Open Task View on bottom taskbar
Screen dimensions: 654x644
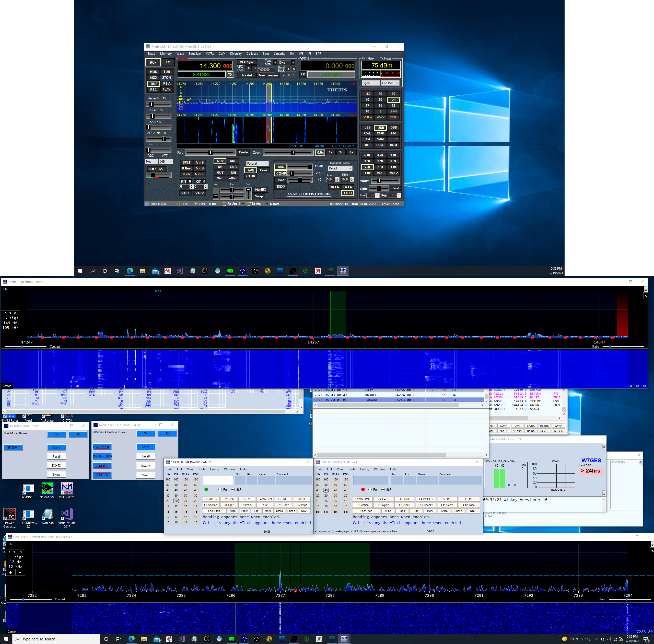118,639
